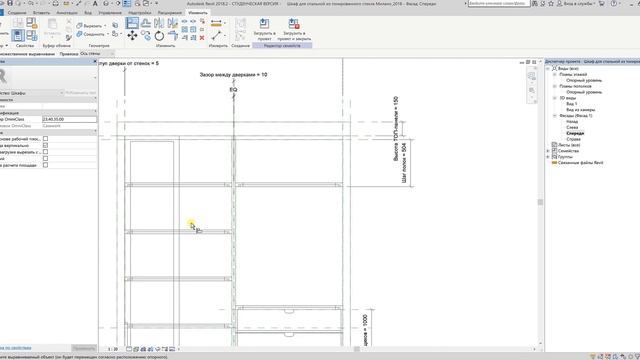Select the Rotate tool
This screenshot has height=360, width=640.
click(159, 36)
